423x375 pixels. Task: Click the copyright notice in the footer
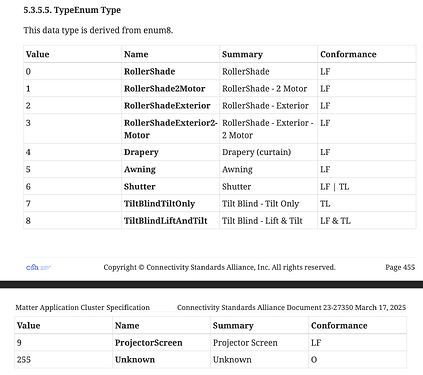point(219,267)
